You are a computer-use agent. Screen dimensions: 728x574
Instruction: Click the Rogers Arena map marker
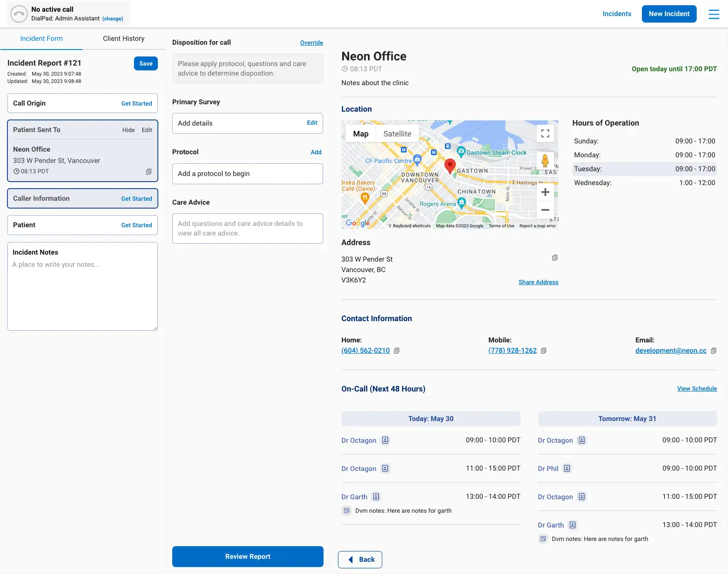coord(462,202)
